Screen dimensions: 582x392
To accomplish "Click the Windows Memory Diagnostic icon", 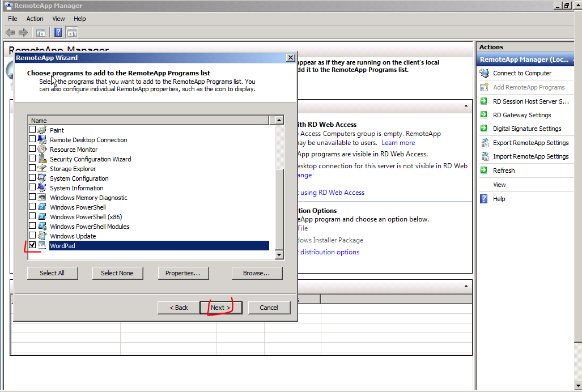I will (x=42, y=197).
